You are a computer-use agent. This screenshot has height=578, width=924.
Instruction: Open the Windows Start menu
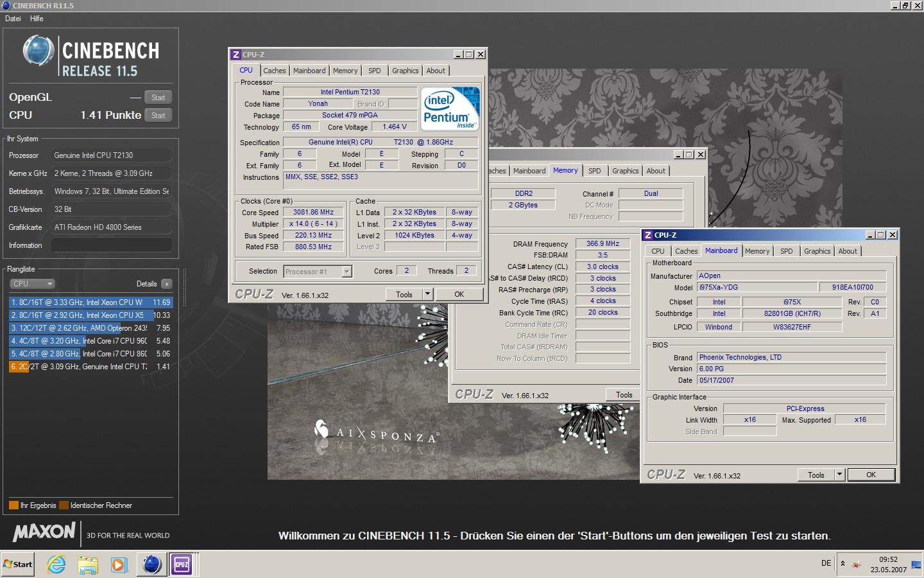tap(17, 565)
